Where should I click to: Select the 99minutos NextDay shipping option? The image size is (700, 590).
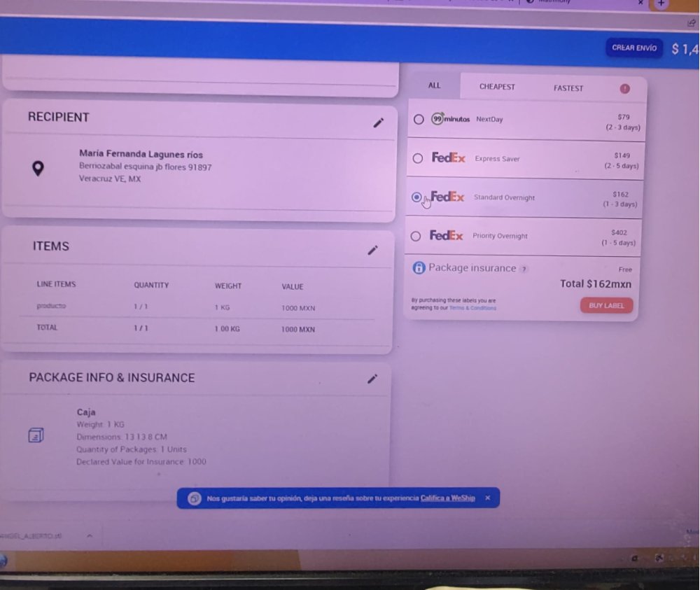(419, 119)
